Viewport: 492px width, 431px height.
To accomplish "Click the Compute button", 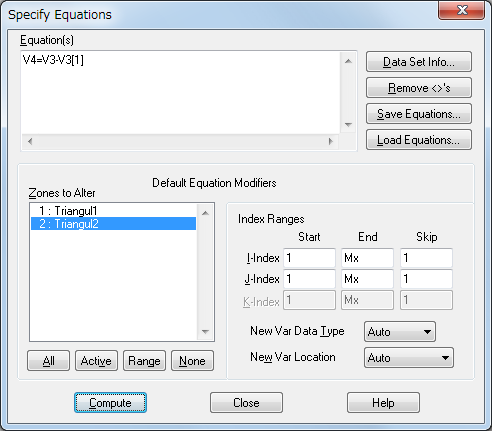I will tap(110, 403).
